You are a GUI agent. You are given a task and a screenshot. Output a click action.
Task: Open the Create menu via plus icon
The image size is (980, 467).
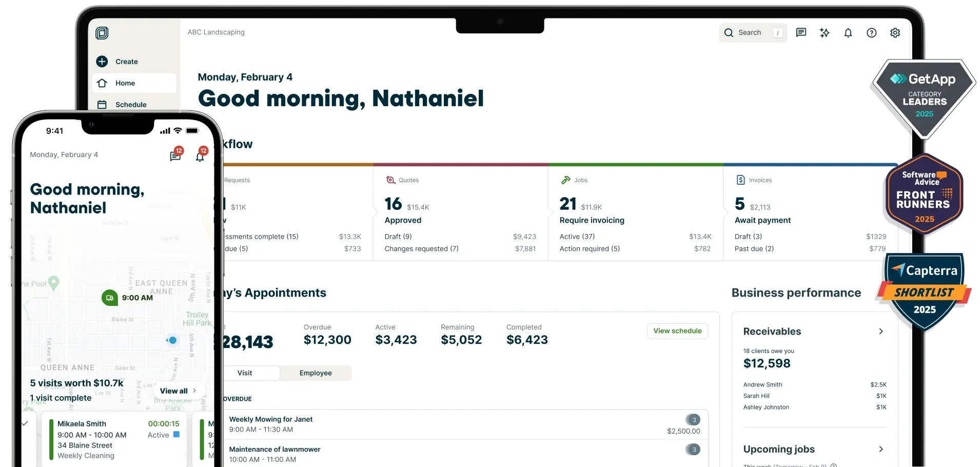[103, 62]
